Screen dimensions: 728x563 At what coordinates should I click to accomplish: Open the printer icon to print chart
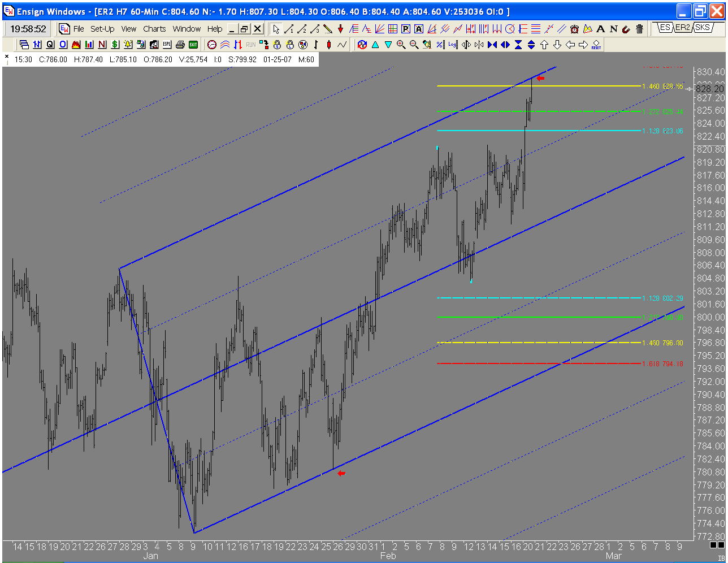pyautogui.click(x=180, y=45)
